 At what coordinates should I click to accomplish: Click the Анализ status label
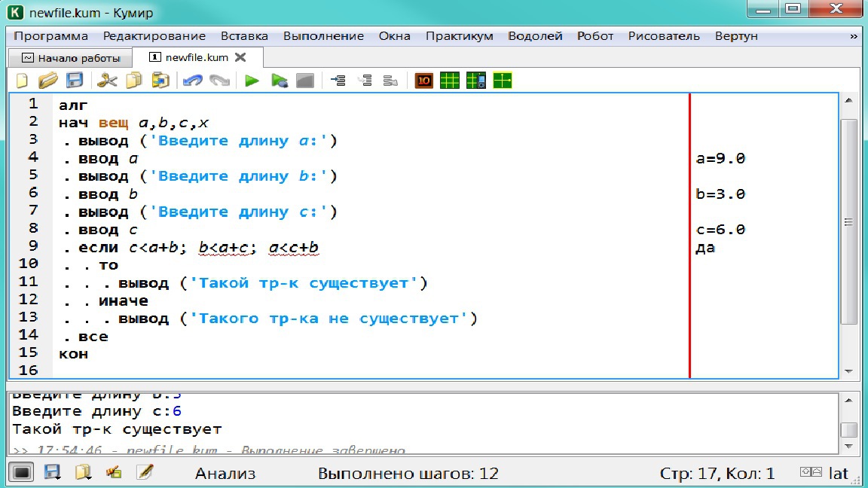225,474
